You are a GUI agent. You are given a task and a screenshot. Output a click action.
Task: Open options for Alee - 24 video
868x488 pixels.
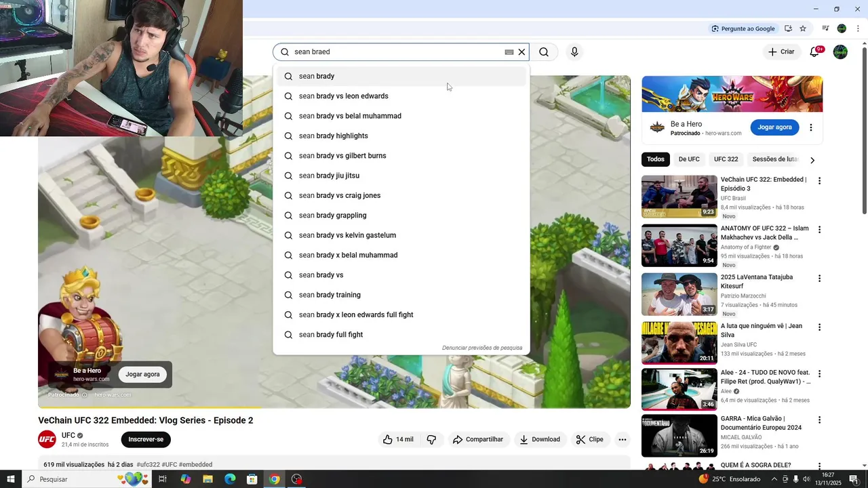click(819, 373)
